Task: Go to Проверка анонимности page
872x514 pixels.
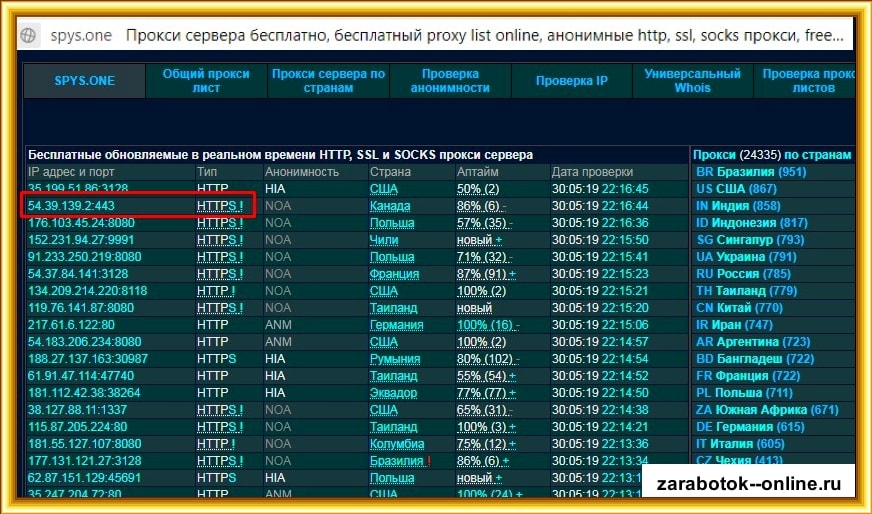Action: (450, 81)
